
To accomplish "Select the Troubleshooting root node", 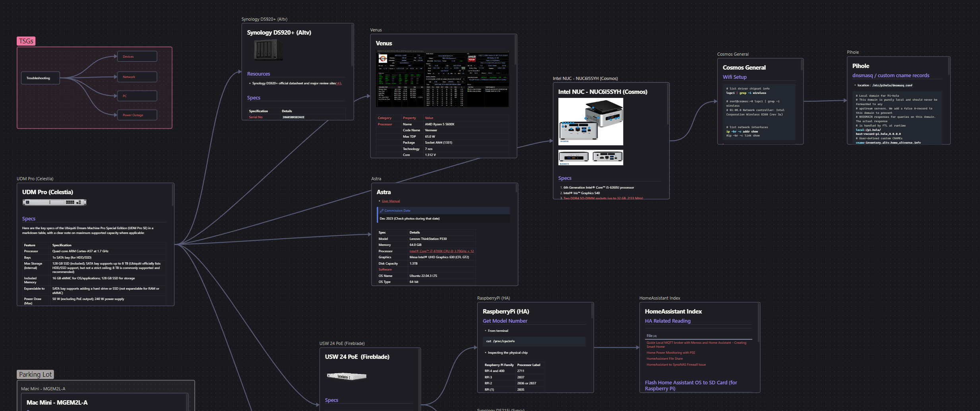I will [x=40, y=78].
